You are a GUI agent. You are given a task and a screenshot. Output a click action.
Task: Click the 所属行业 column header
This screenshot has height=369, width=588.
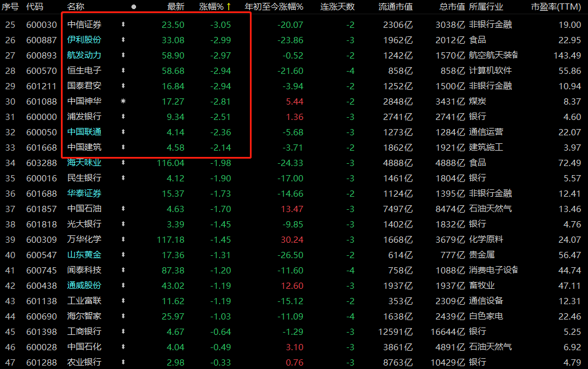(486, 7)
